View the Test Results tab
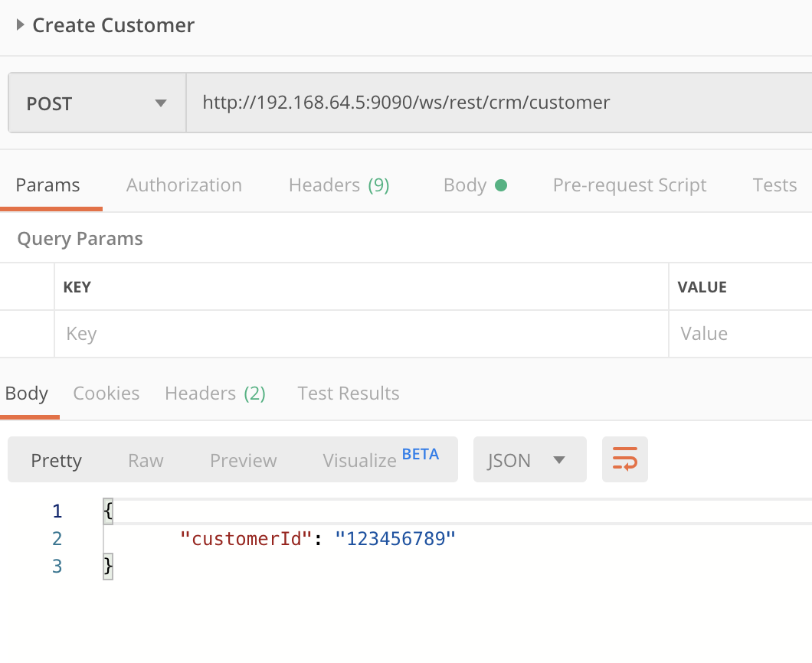 (x=348, y=394)
